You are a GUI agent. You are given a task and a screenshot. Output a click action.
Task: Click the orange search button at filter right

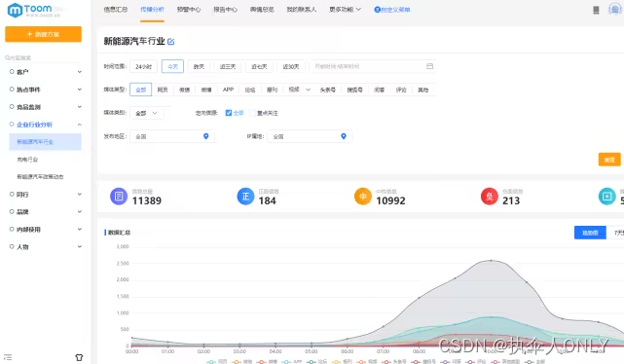[x=609, y=160]
